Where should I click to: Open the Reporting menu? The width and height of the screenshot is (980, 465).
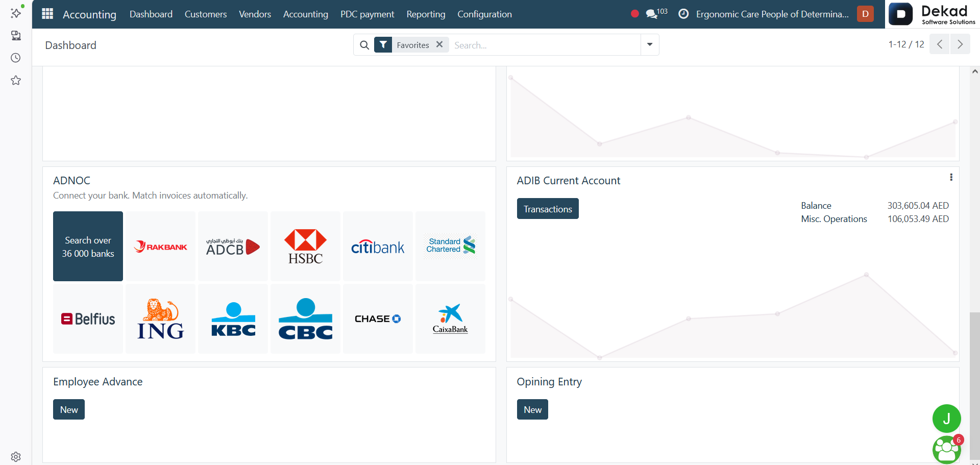tap(426, 14)
